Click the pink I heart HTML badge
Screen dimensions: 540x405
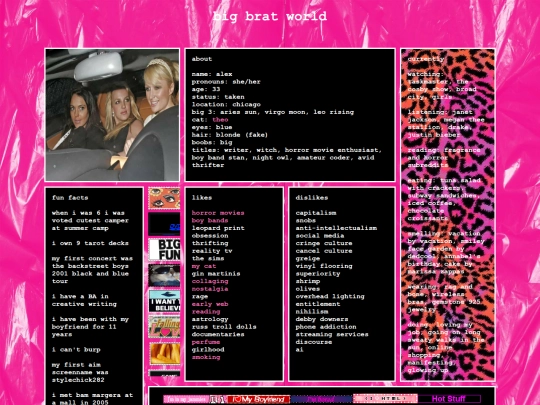pyautogui.click(x=385, y=398)
